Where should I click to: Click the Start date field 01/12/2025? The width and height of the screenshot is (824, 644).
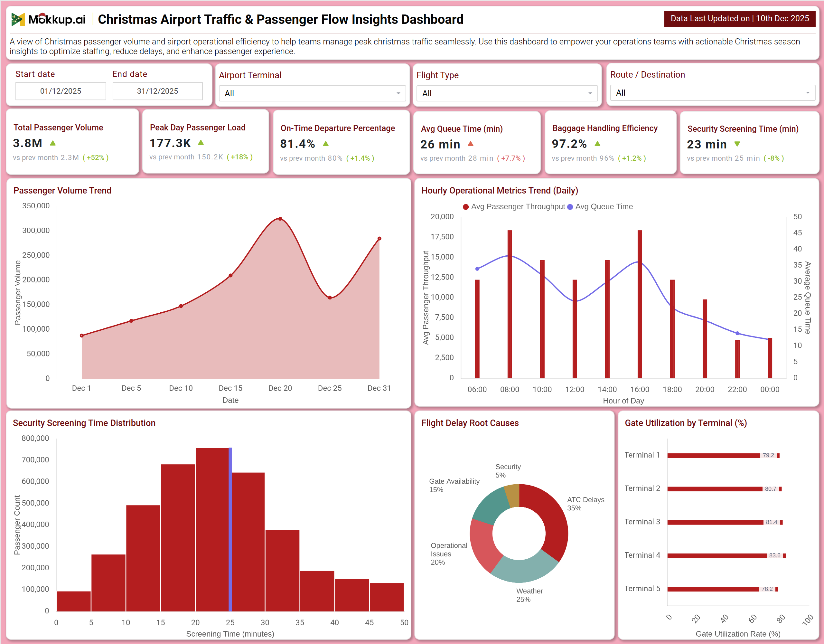pyautogui.click(x=61, y=91)
